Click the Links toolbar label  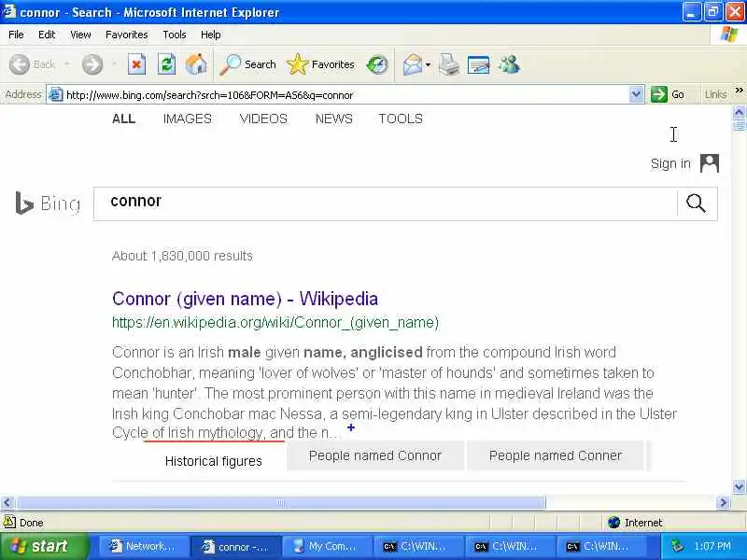click(x=715, y=94)
